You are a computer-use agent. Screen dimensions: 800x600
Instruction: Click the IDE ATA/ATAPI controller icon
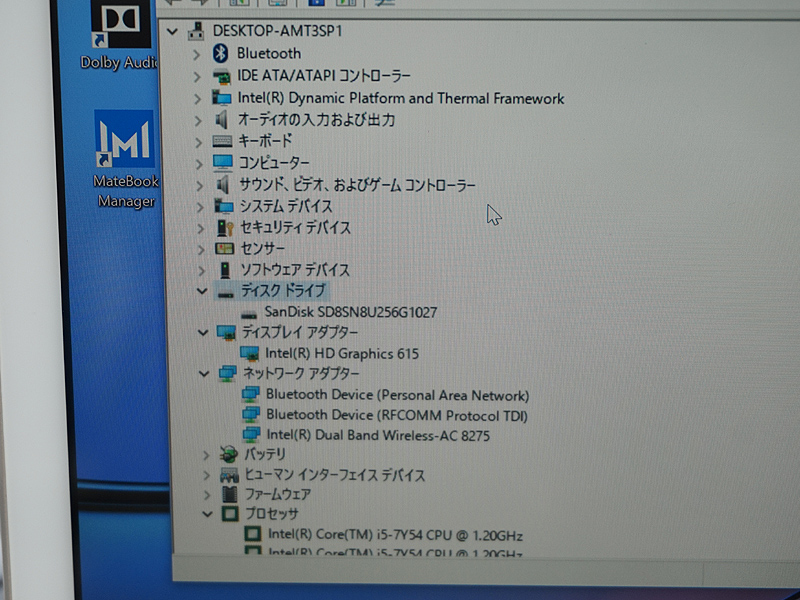pyautogui.click(x=221, y=77)
